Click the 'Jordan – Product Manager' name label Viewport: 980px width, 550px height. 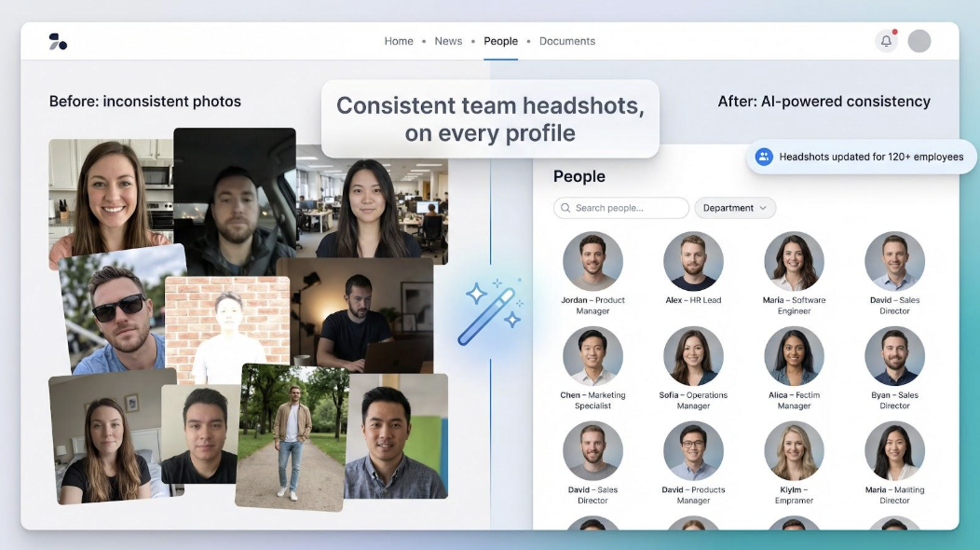(x=592, y=306)
